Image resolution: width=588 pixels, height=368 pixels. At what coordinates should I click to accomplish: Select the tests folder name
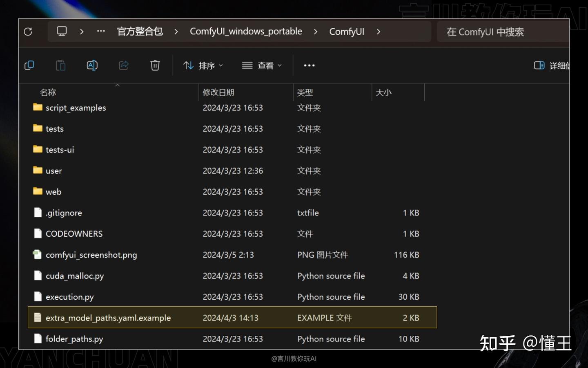pyautogui.click(x=55, y=129)
